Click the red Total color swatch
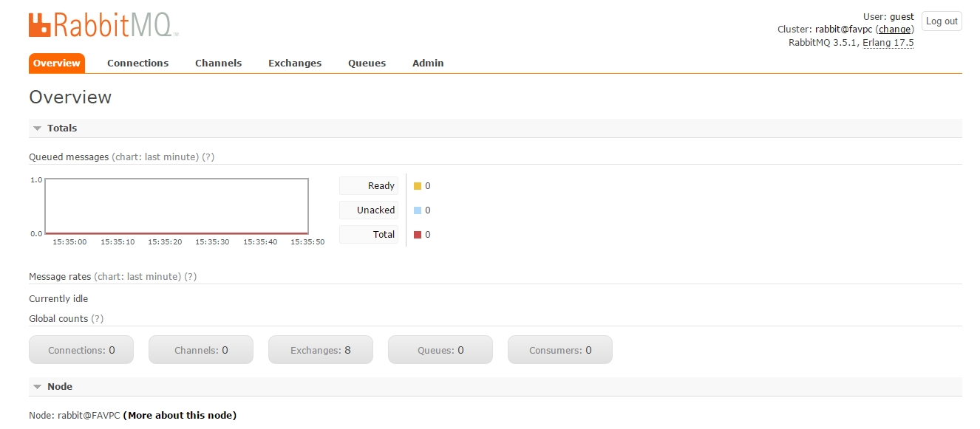 pos(418,235)
